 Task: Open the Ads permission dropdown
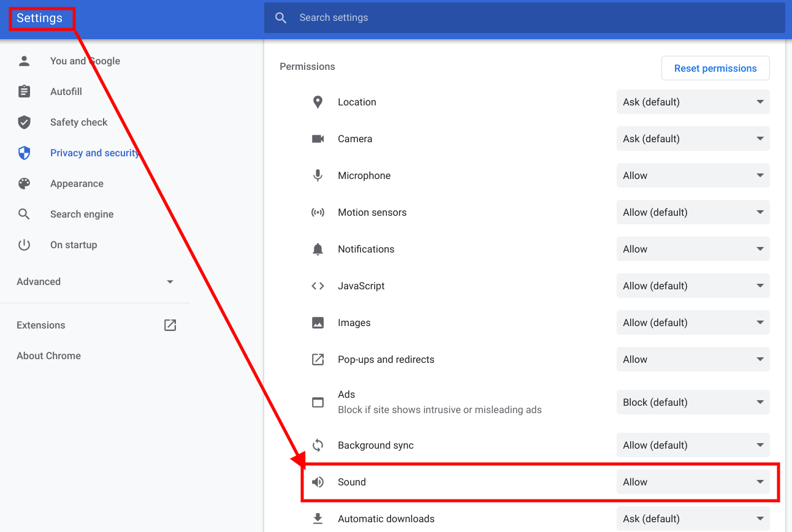click(693, 402)
